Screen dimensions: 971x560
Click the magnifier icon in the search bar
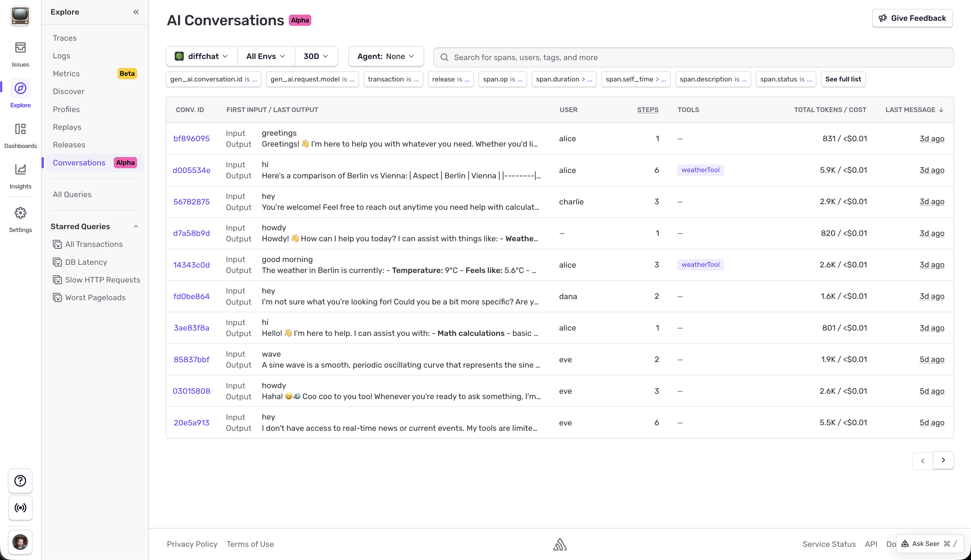pyautogui.click(x=444, y=57)
